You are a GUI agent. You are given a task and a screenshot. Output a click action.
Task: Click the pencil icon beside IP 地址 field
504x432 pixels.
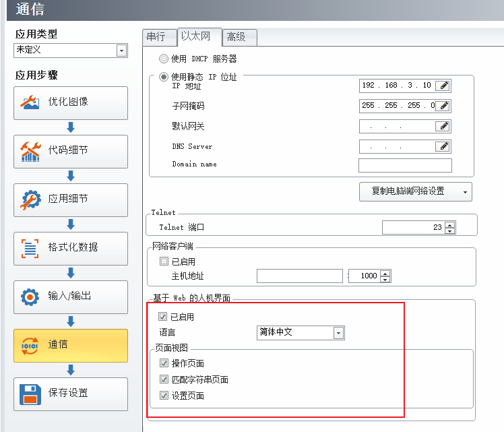[x=443, y=86]
